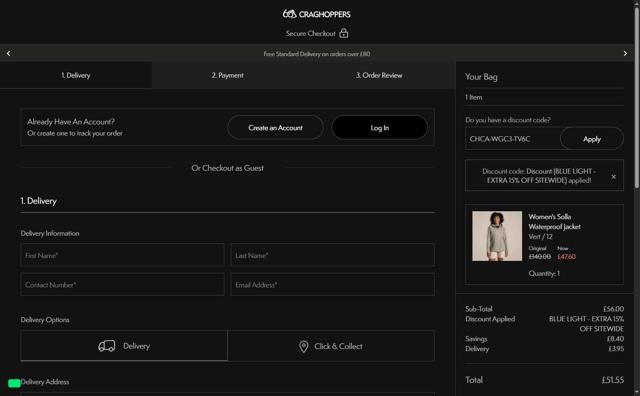
Task: Click the green chat widget icon
Action: coord(14,383)
